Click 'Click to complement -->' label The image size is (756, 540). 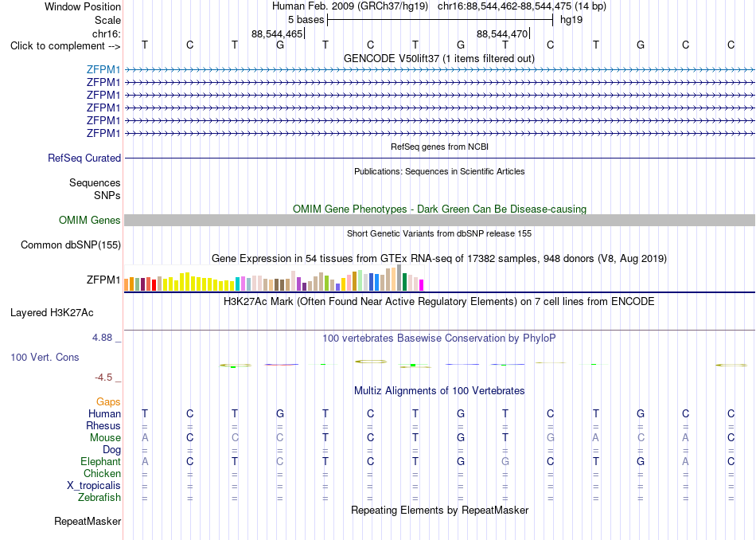65,46
